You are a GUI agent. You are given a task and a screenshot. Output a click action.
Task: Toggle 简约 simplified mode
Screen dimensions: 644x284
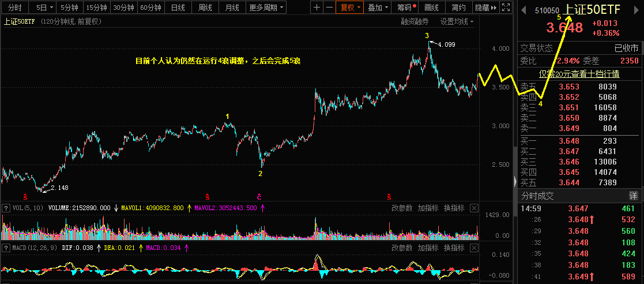click(x=458, y=8)
